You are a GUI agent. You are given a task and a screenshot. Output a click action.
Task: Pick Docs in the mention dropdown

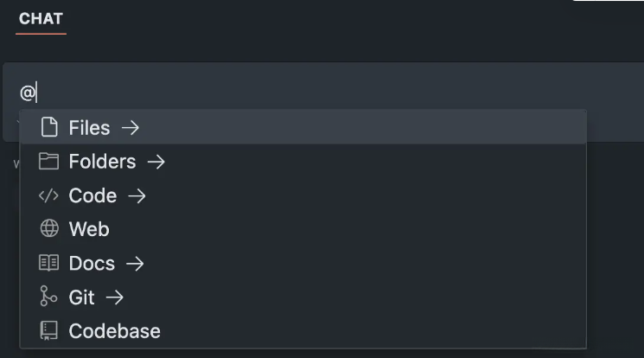[x=92, y=263]
